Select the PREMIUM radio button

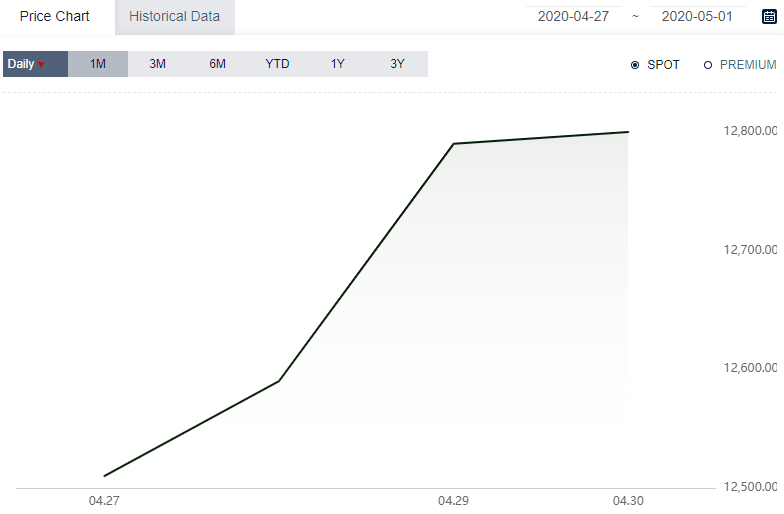pyautogui.click(x=708, y=65)
